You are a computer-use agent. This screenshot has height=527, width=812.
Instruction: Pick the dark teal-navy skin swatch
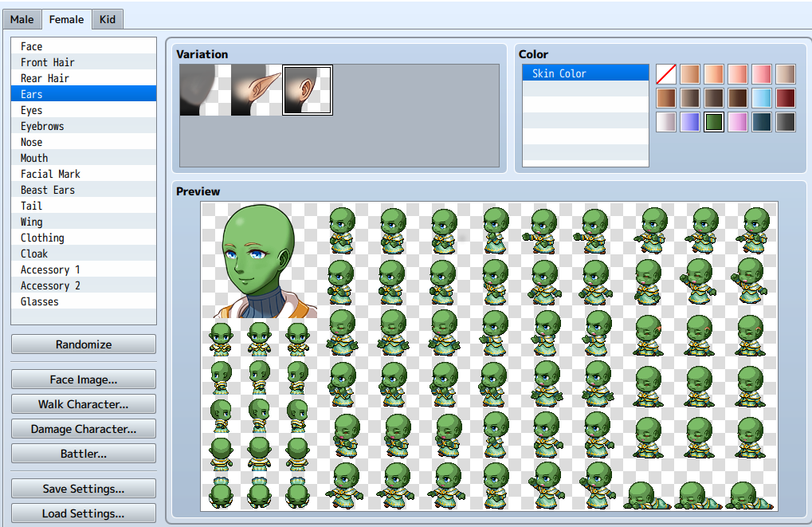762,122
